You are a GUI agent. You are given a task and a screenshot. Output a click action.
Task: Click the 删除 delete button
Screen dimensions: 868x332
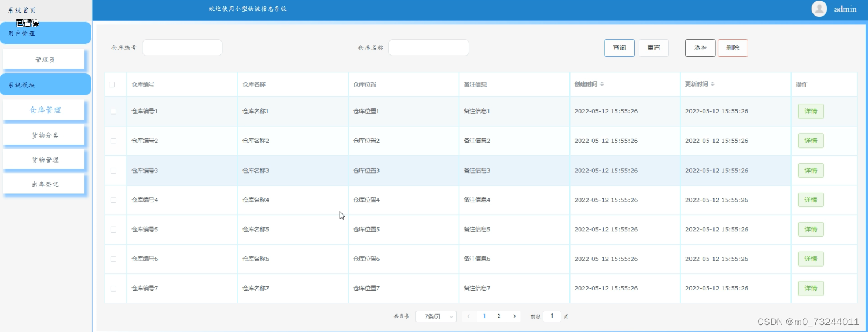733,48
